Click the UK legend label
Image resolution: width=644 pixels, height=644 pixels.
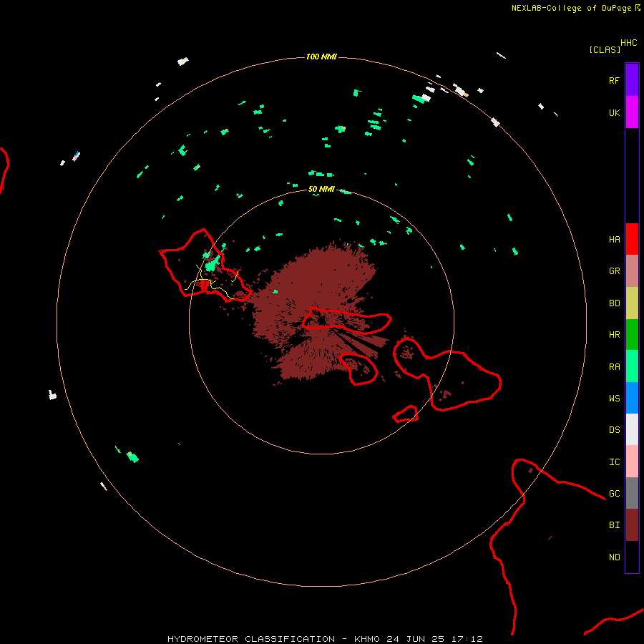point(614,113)
